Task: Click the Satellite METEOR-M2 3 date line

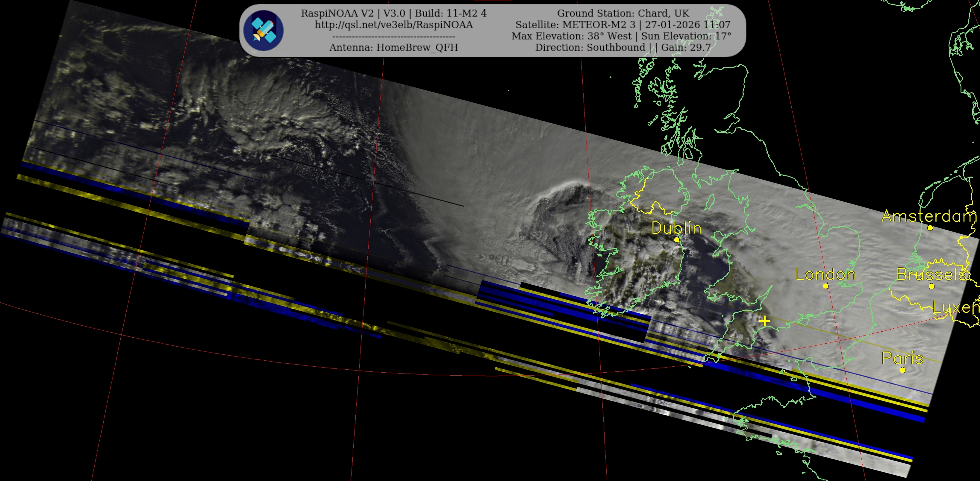Action: coord(622,25)
